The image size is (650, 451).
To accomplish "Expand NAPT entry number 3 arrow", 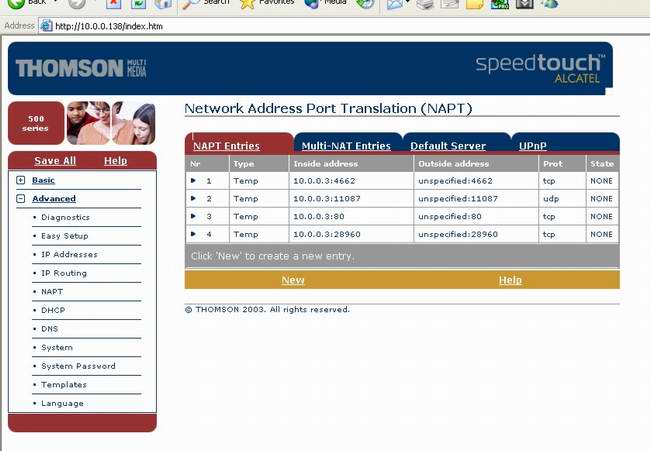I will [193, 216].
